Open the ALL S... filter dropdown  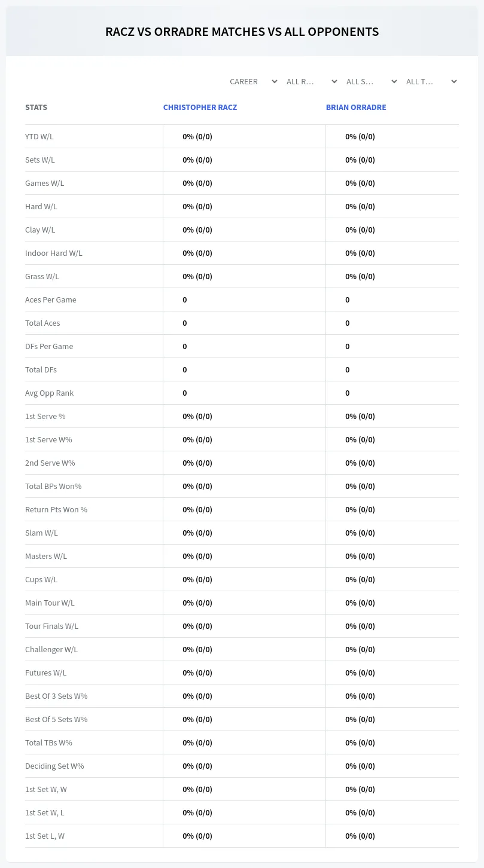tap(371, 81)
